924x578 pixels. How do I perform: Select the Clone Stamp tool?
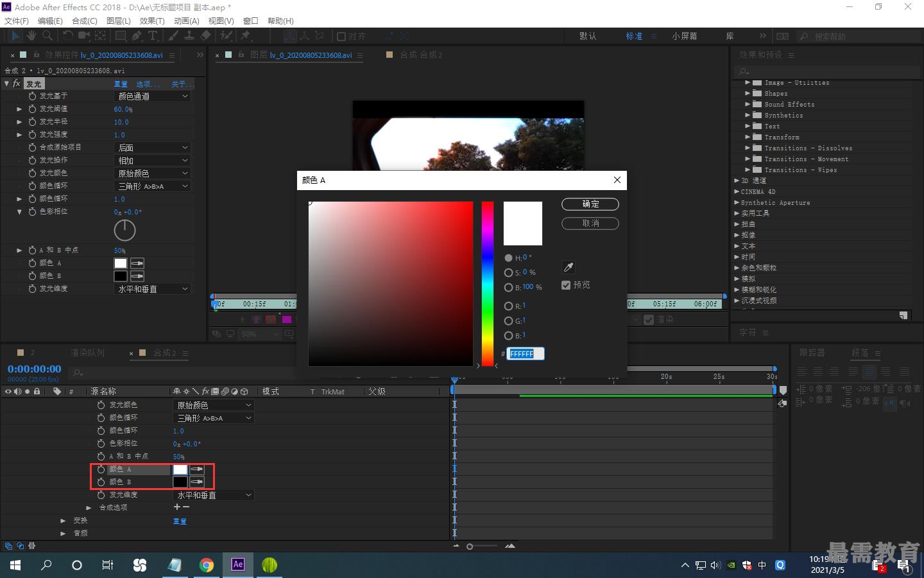tap(189, 36)
